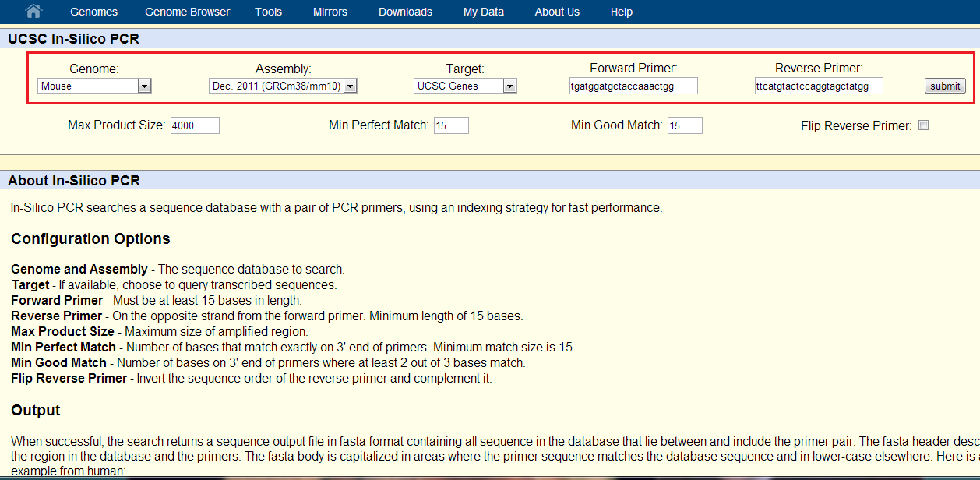980x480 pixels.
Task: Click the Genome dropdown arrow button
Action: pos(144,86)
